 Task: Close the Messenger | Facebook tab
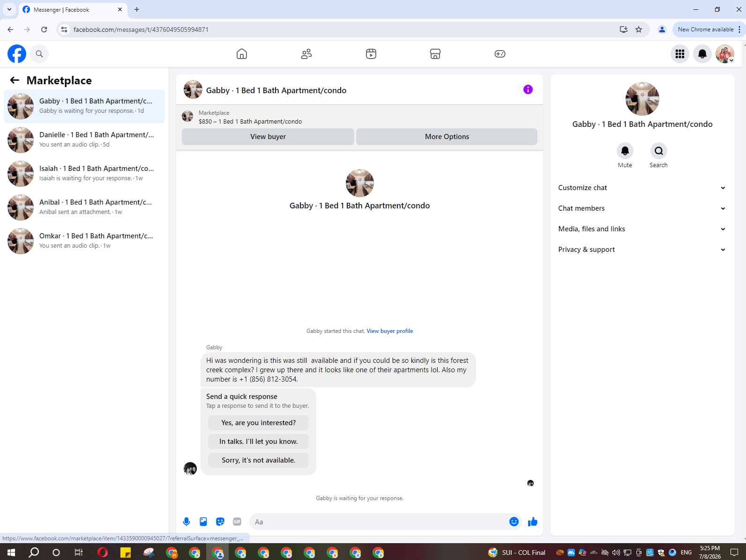tap(120, 9)
